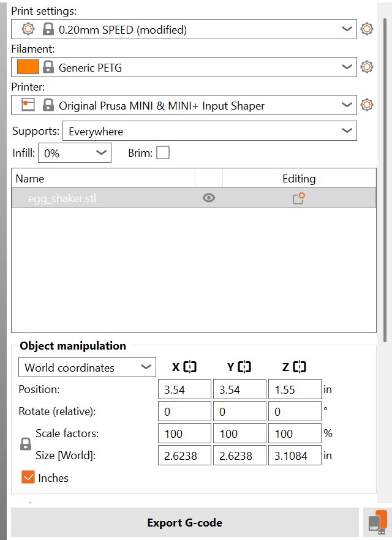Screen dimensions: 392x540
Task: Click the lock icon beside 0.20mm SPEED
Action: pos(48,29)
